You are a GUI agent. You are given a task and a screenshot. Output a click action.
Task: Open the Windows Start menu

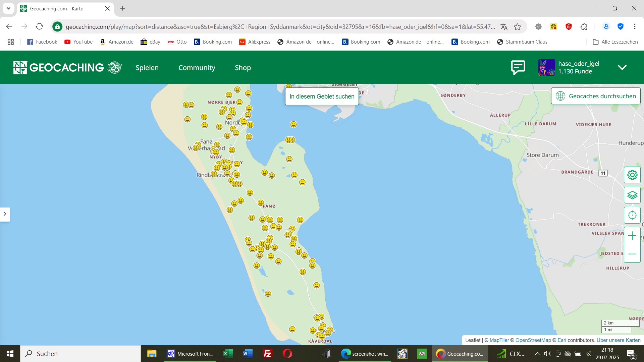pyautogui.click(x=10, y=354)
